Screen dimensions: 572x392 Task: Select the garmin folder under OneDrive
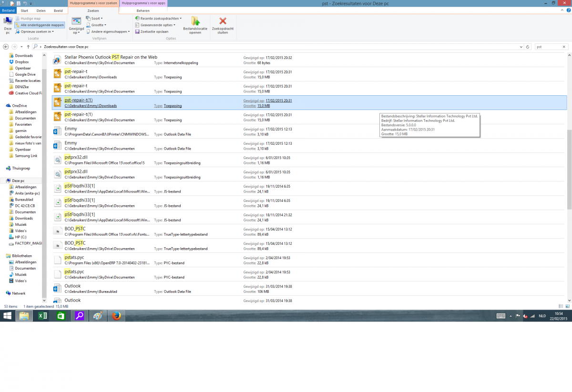click(20, 131)
